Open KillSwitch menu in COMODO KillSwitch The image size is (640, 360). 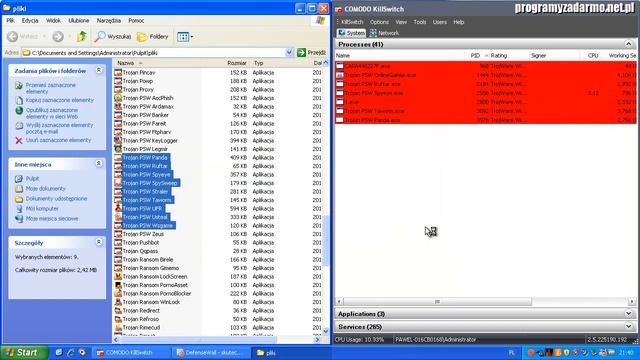352,22
